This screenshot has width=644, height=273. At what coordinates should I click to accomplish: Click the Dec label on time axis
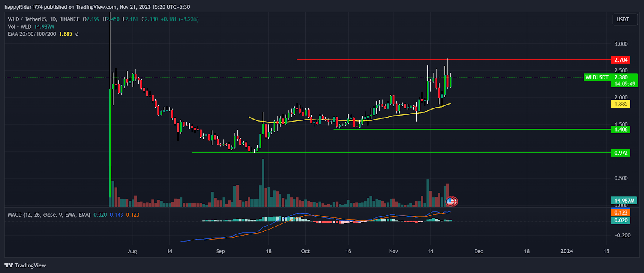tap(479, 251)
